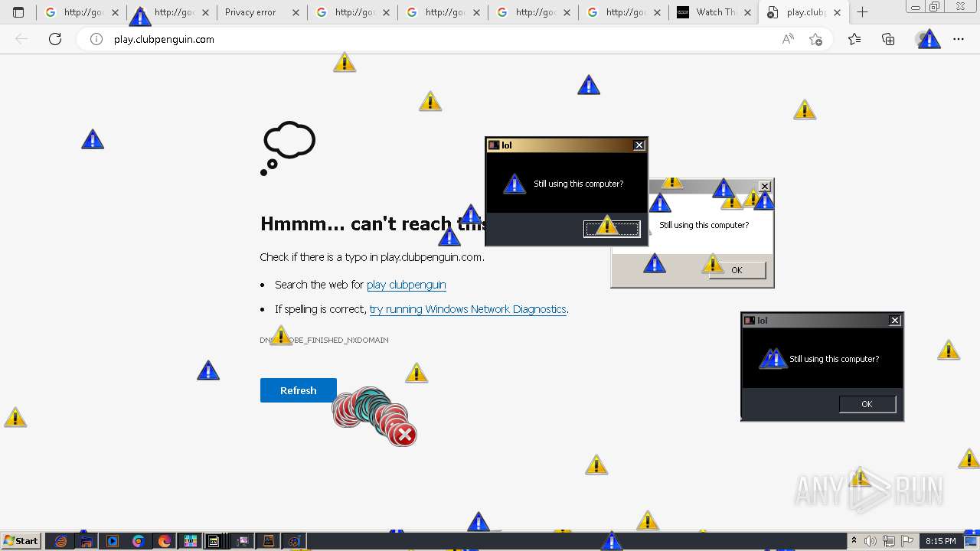Open a new tab with the plus icon
The image size is (980, 551).
pos(862,12)
